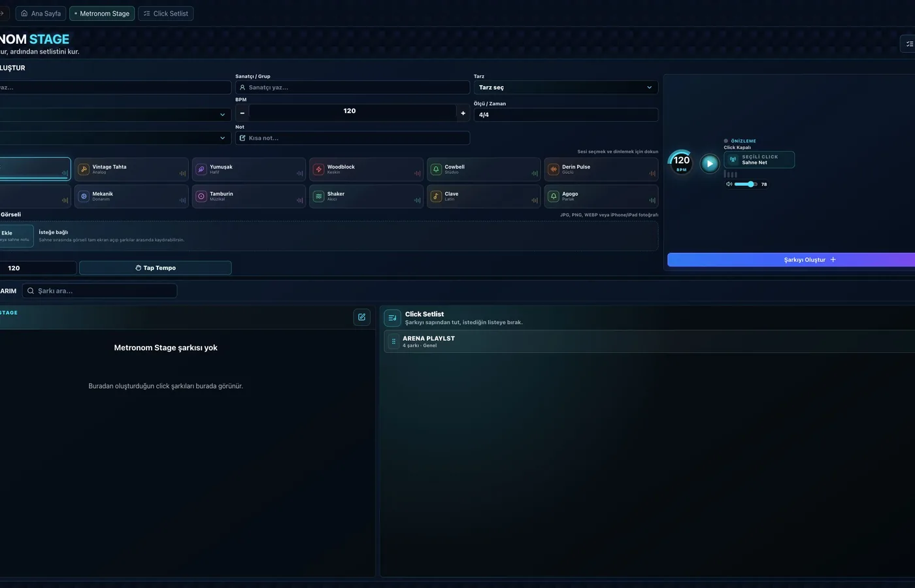Select the Mekanik gear icon
915x588 pixels.
coord(84,196)
